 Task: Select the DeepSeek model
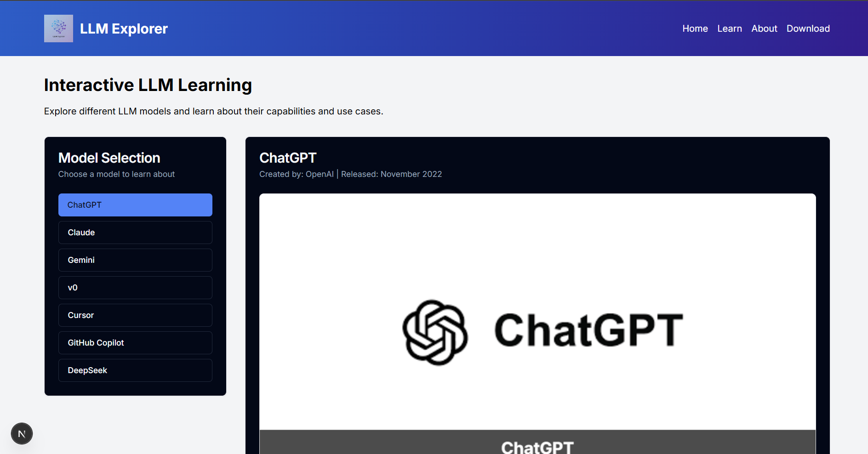click(x=135, y=370)
